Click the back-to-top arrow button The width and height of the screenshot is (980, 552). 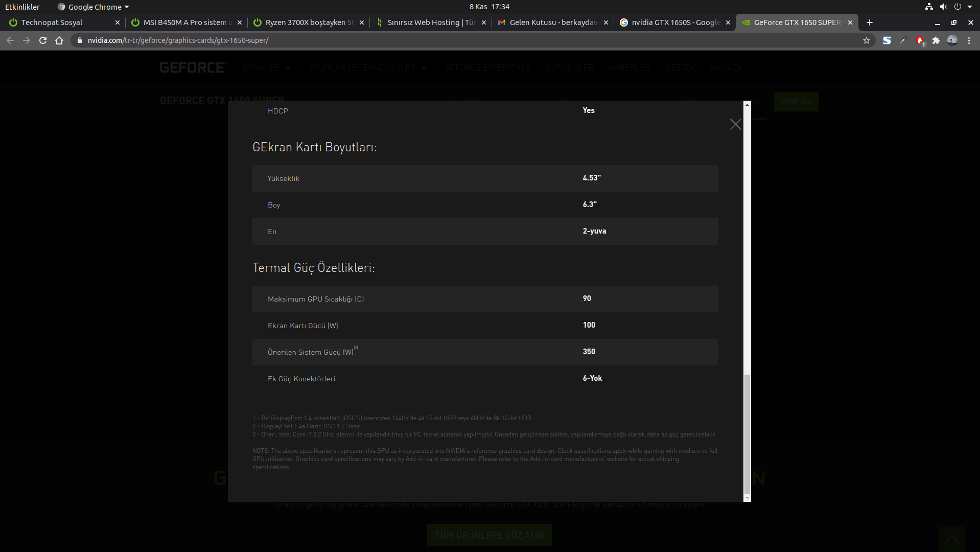tap(952, 539)
